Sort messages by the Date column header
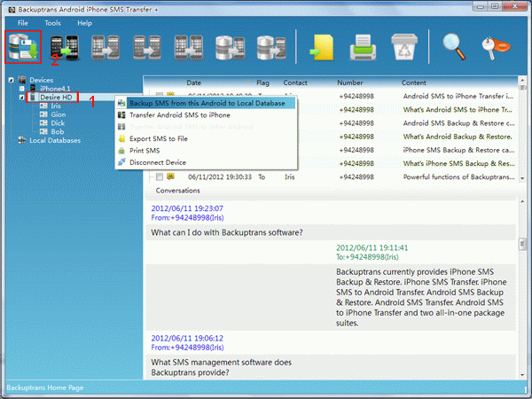 pyautogui.click(x=193, y=82)
